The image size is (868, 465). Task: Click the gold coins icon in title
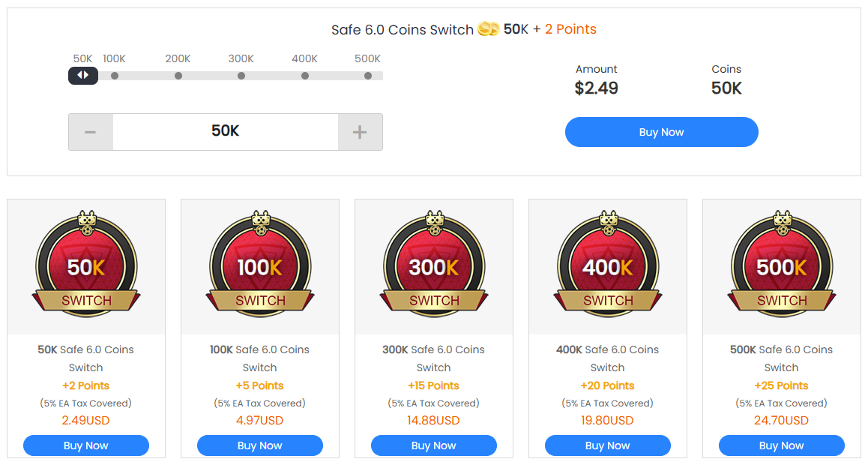point(489,29)
